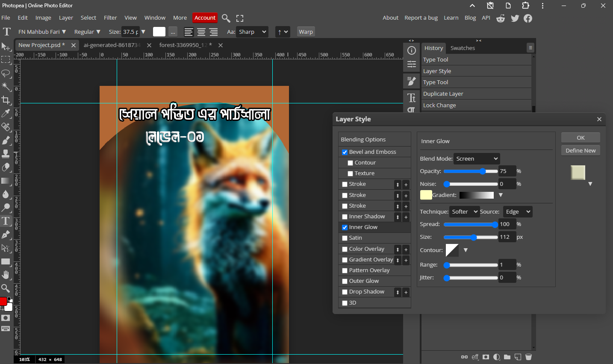Open the Report a bug link
The width and height of the screenshot is (613, 364).
click(x=421, y=18)
